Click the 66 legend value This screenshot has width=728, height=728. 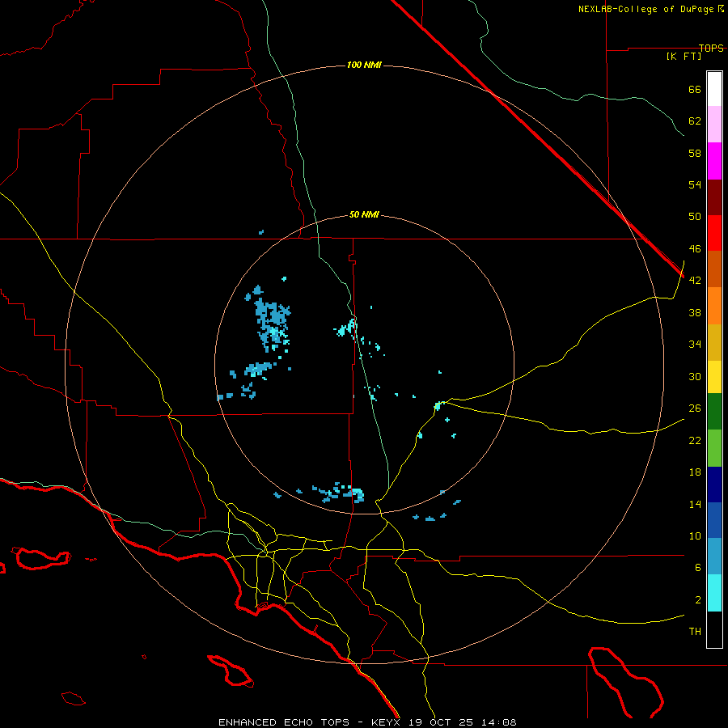coord(695,90)
